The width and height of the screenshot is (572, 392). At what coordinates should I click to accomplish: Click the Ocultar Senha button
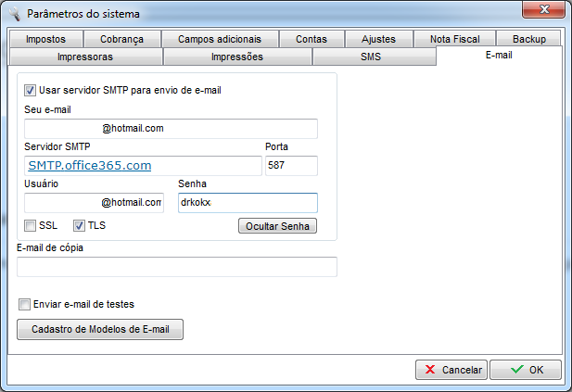[x=278, y=226]
